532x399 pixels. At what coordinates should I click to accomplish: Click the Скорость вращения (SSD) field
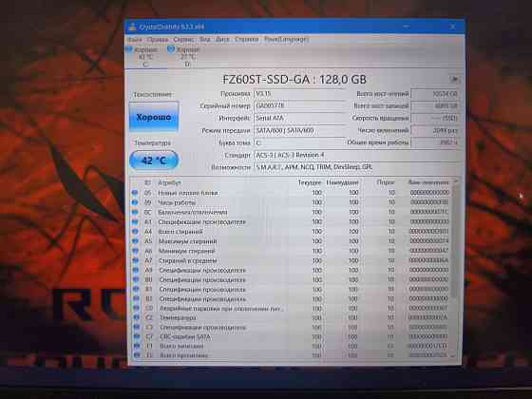[x=435, y=119]
